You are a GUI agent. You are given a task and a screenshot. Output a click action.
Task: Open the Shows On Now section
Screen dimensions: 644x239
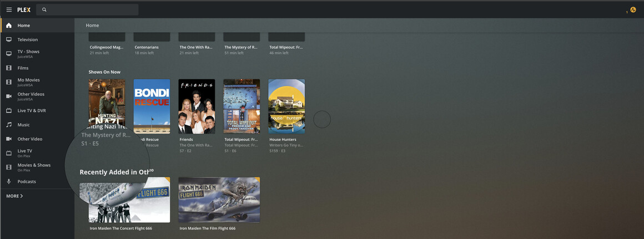pos(104,72)
